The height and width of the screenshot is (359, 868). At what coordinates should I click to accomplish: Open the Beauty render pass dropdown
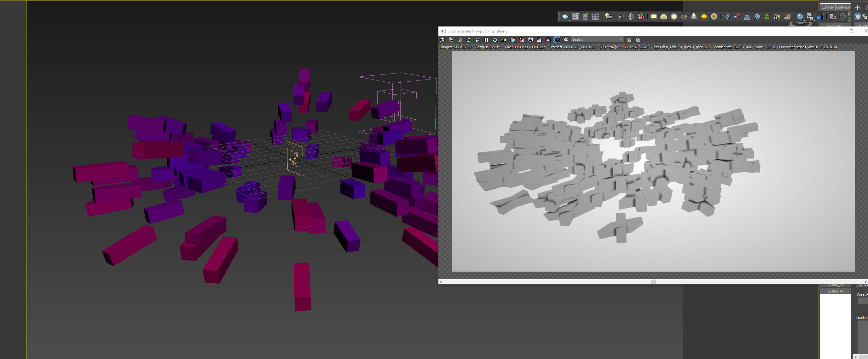[597, 39]
